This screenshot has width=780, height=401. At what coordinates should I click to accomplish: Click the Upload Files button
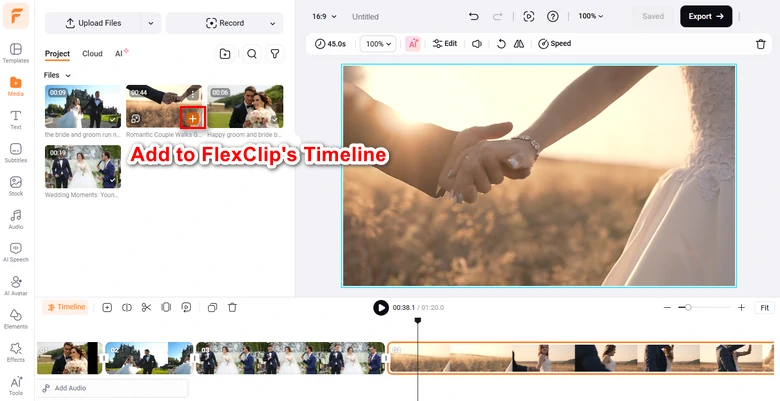[x=93, y=23]
